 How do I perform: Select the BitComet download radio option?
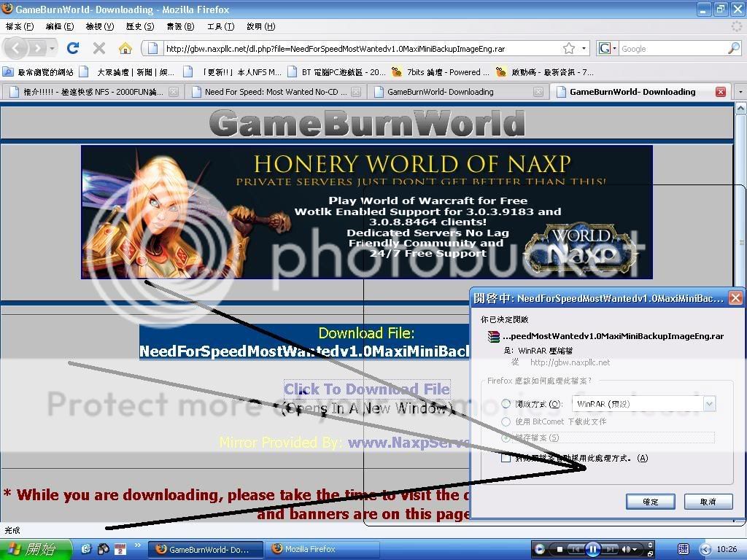pos(506,421)
